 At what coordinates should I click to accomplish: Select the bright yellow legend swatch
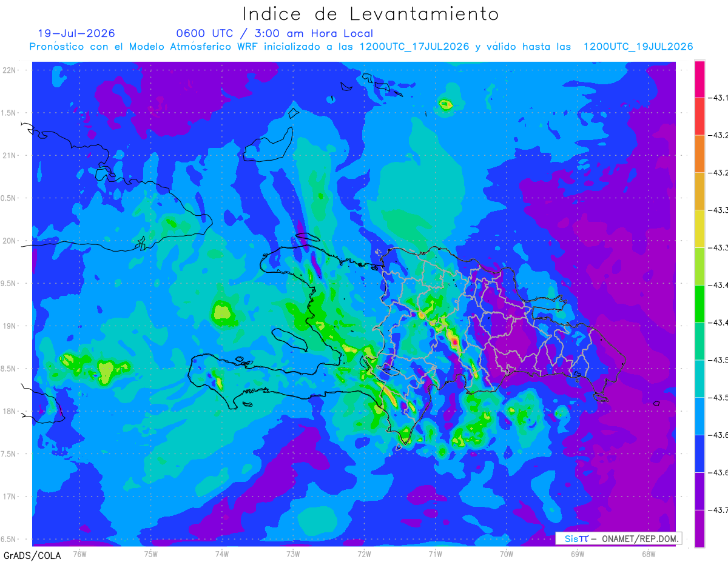coord(699,229)
